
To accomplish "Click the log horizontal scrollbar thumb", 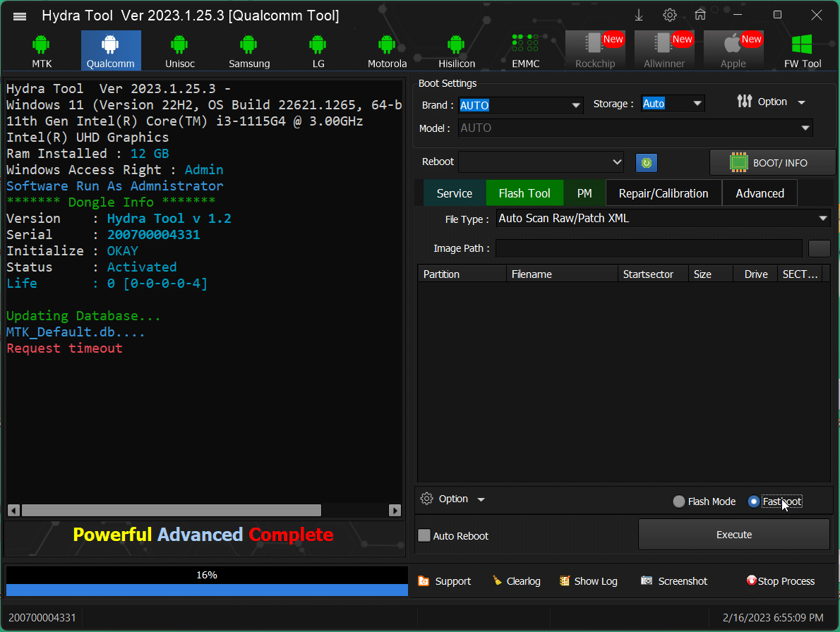I will pos(171,510).
